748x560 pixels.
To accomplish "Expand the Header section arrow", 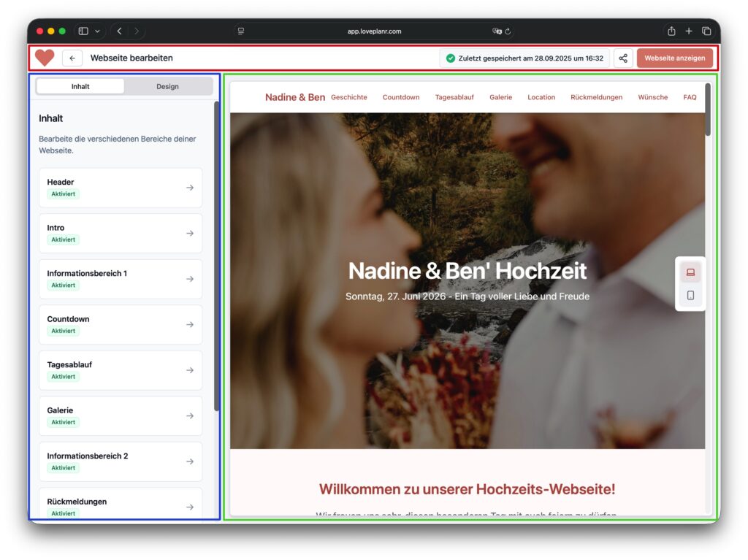I will pos(190,188).
